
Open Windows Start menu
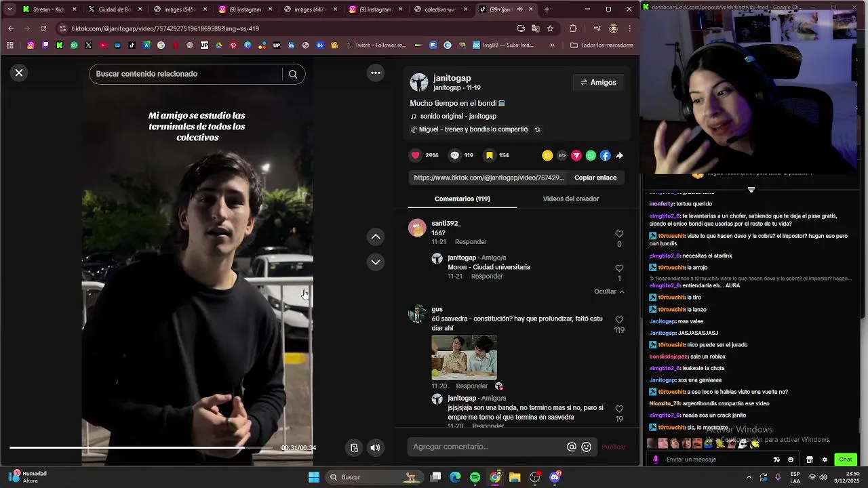point(314,477)
